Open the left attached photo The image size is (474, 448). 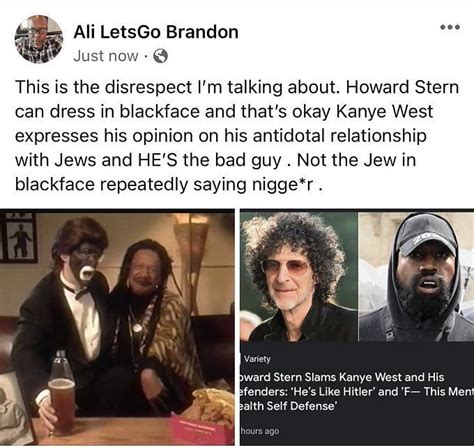117,328
